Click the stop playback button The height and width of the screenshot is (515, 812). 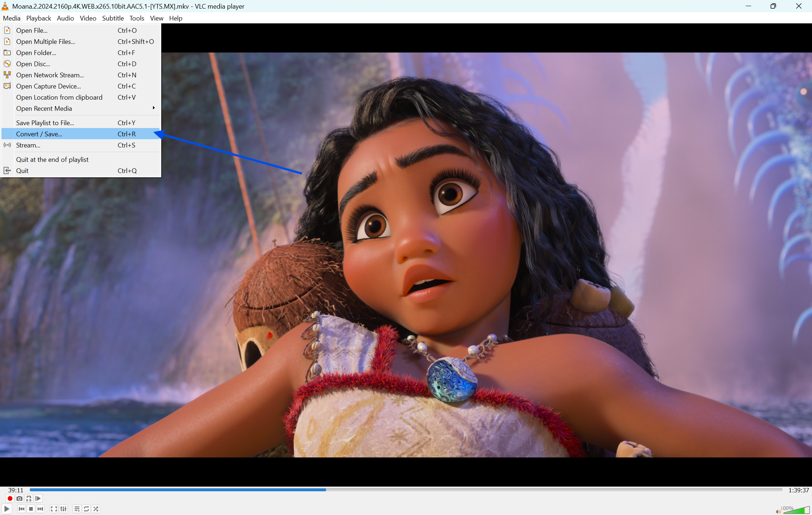31,509
